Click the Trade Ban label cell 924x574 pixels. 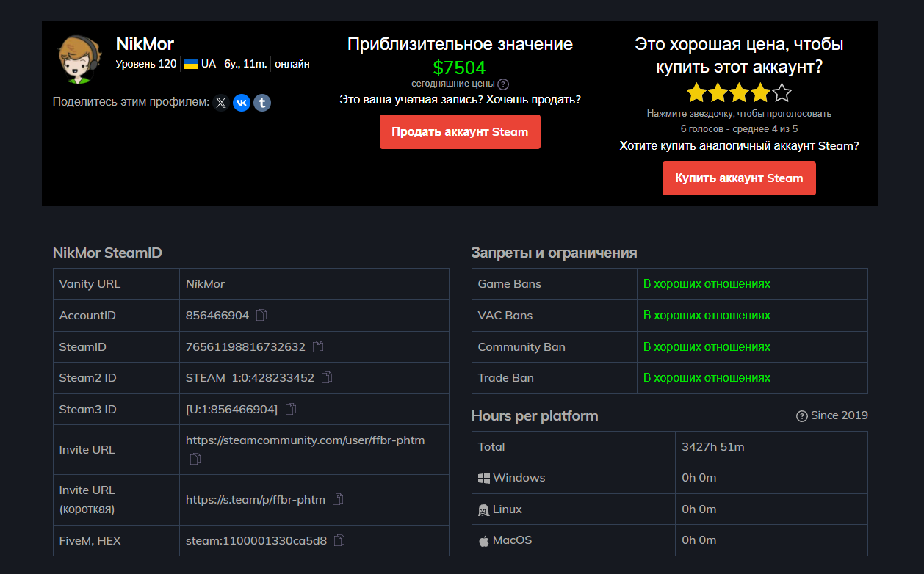(x=555, y=378)
